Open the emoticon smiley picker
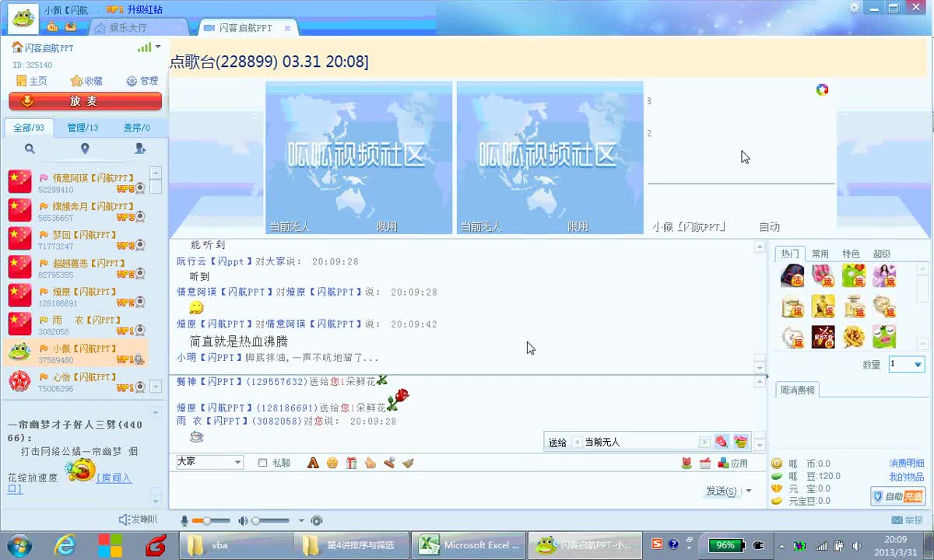The image size is (934, 560). pos(332,463)
